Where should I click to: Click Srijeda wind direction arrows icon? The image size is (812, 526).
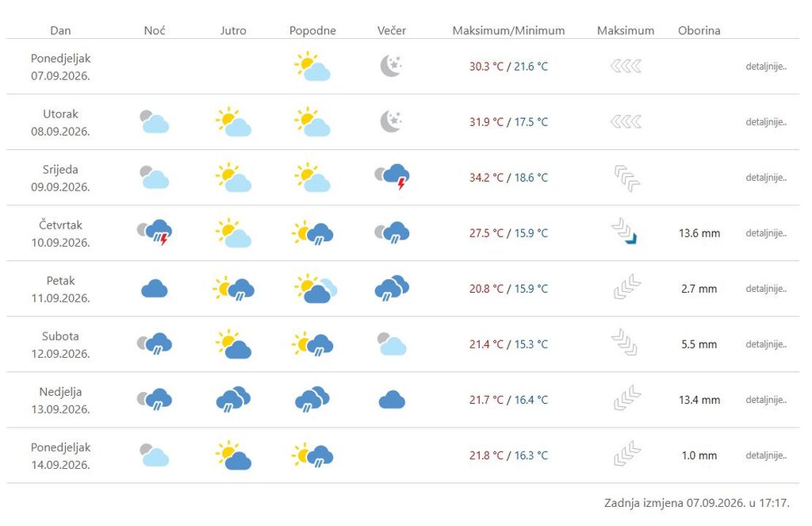tap(626, 178)
